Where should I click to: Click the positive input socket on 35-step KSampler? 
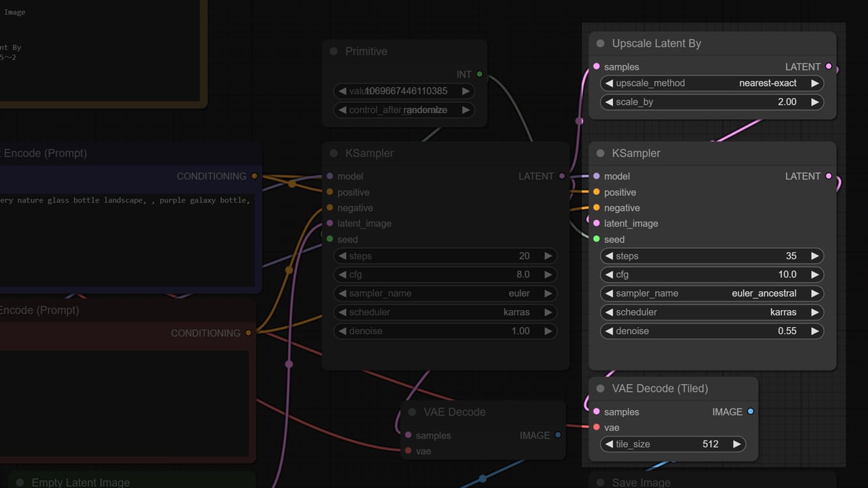tap(596, 192)
